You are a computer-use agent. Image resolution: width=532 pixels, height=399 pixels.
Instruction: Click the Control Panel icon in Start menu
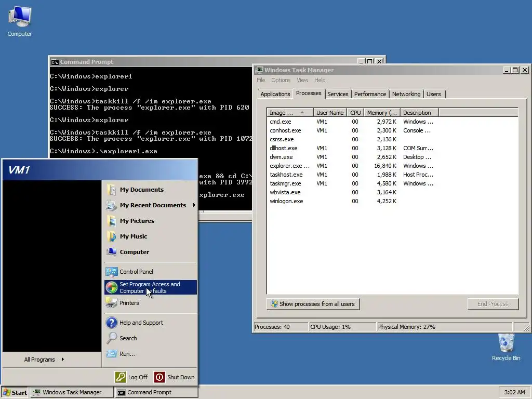tap(111, 272)
